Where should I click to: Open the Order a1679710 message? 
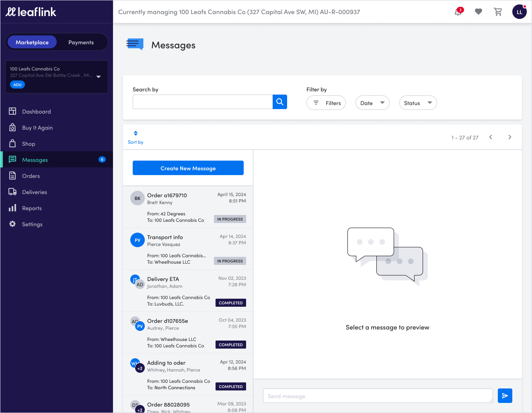click(x=188, y=207)
